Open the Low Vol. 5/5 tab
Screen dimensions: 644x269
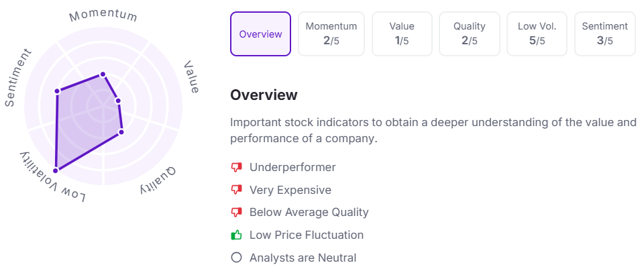[x=537, y=34]
